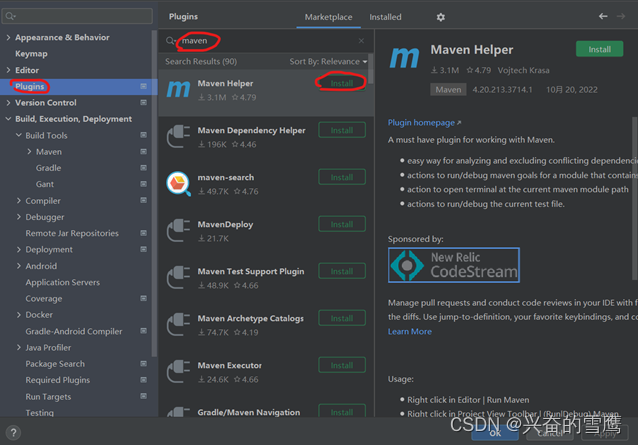
Task: Install MavenDeploy plugin
Action: pyautogui.click(x=342, y=224)
